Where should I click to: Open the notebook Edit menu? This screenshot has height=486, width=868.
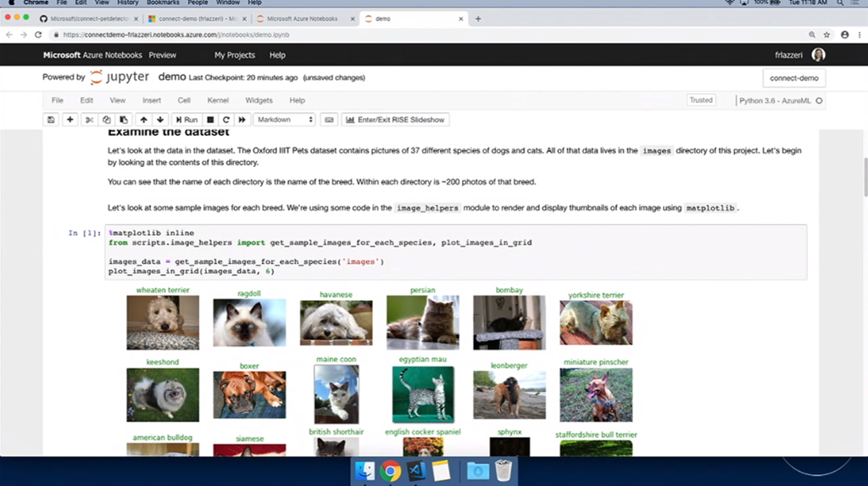(86, 100)
